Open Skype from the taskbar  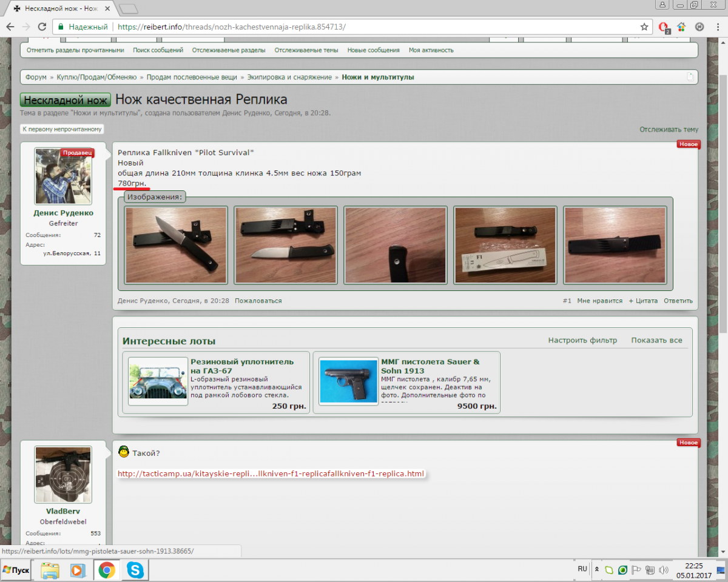tap(135, 570)
